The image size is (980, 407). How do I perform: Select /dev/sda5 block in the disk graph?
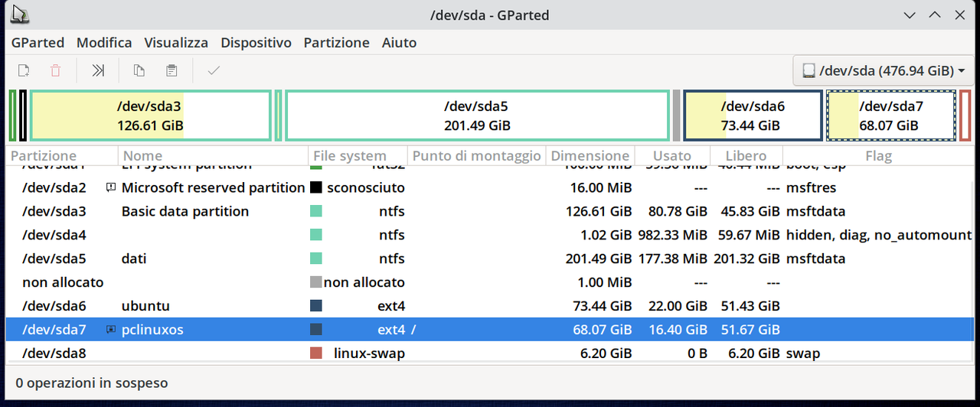[477, 116]
